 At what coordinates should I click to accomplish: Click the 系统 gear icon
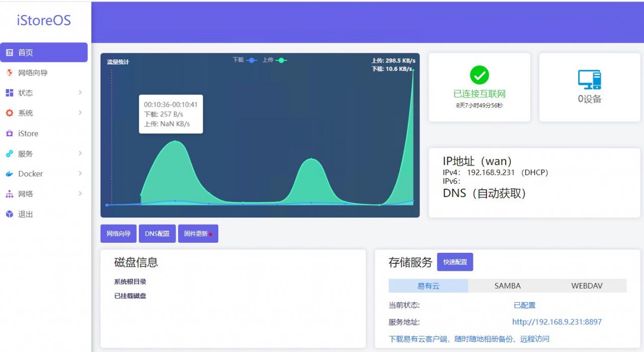coord(9,113)
